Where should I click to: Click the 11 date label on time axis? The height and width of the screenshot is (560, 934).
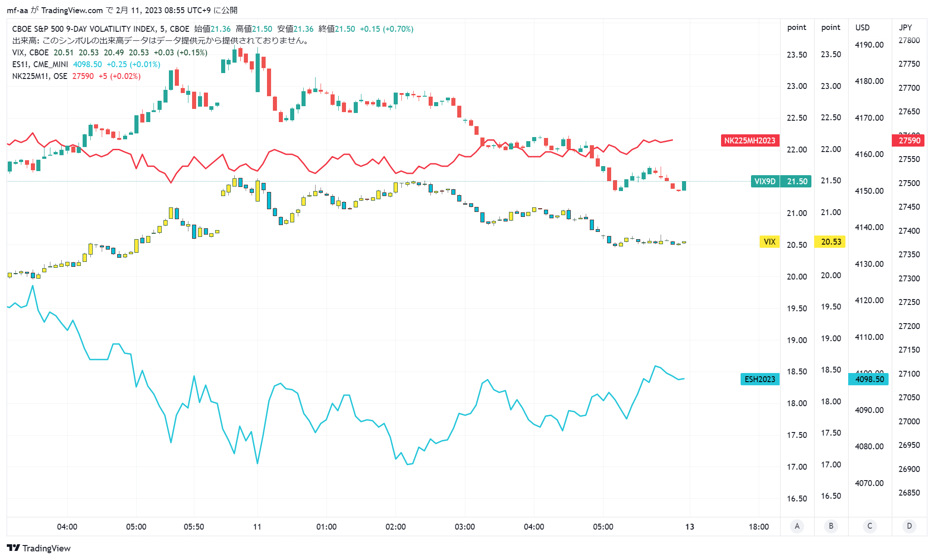point(257,527)
